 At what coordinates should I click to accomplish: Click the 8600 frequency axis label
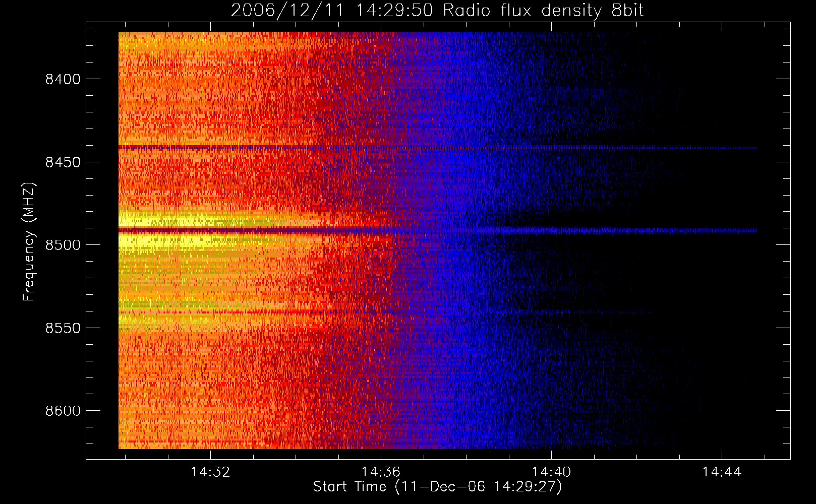63,411
